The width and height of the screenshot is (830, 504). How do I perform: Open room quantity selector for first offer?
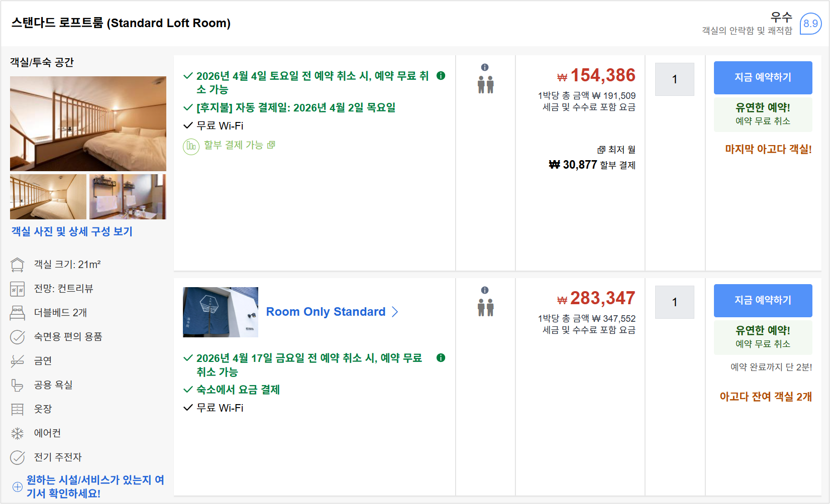(675, 79)
